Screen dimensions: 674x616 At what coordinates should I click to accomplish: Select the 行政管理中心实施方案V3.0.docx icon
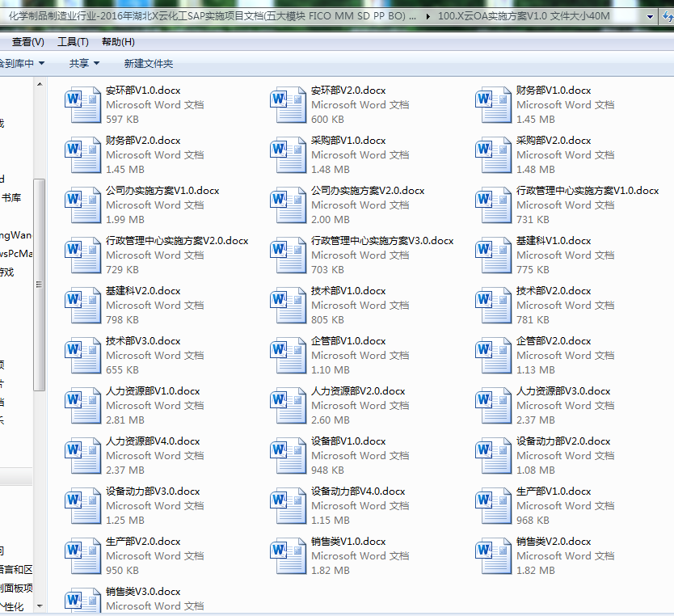point(289,255)
